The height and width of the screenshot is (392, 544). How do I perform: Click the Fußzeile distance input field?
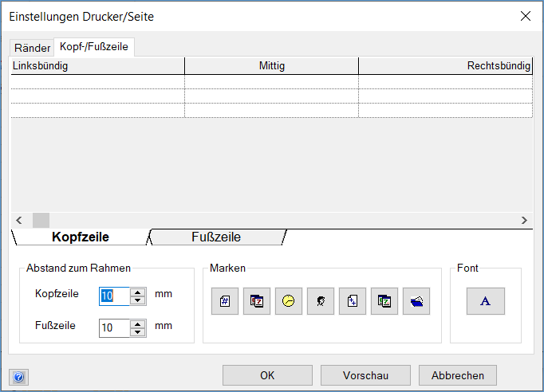click(113, 327)
